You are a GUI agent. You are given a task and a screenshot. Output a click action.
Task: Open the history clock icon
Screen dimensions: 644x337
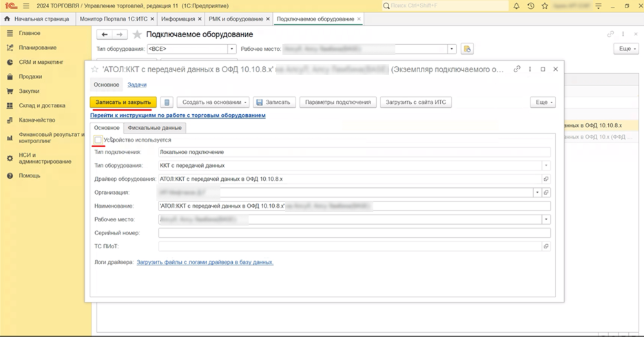(x=530, y=6)
